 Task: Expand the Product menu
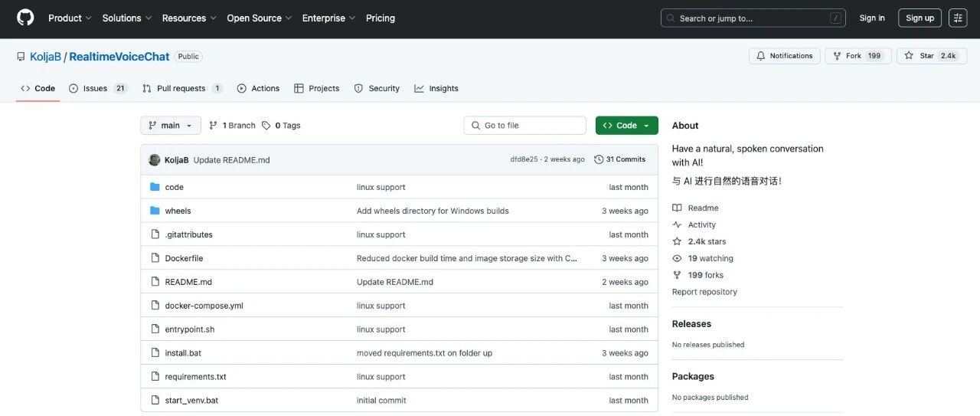(x=70, y=18)
